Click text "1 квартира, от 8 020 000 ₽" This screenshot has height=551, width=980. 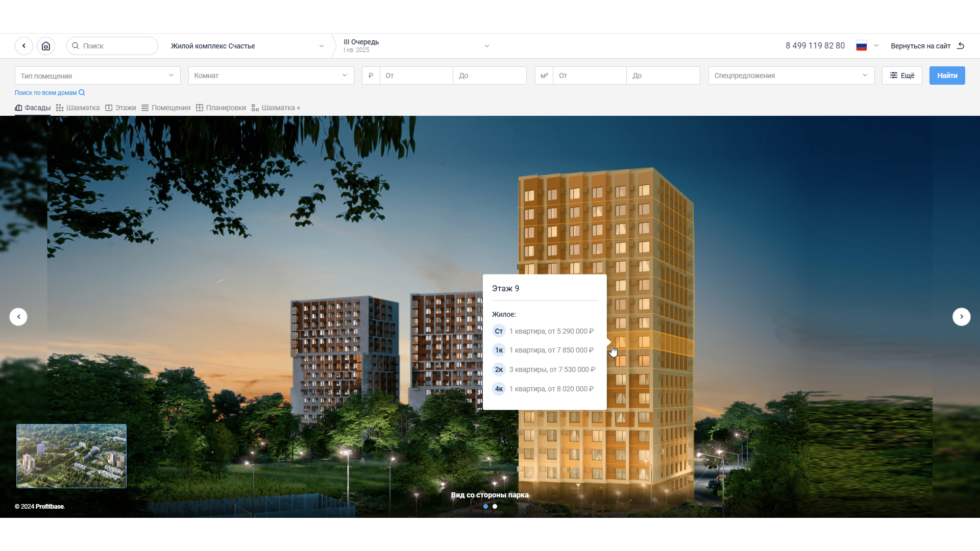[x=551, y=389]
